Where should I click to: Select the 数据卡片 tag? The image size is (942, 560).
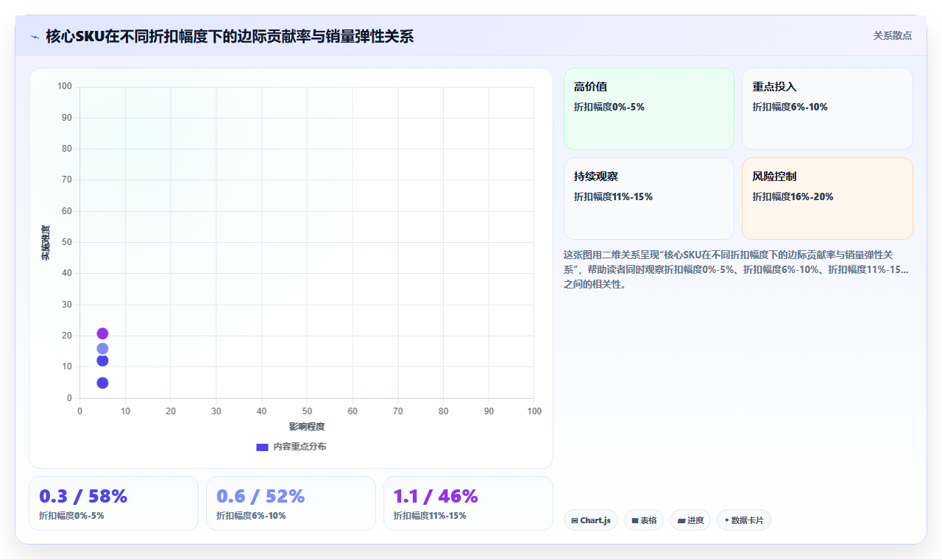[744, 520]
